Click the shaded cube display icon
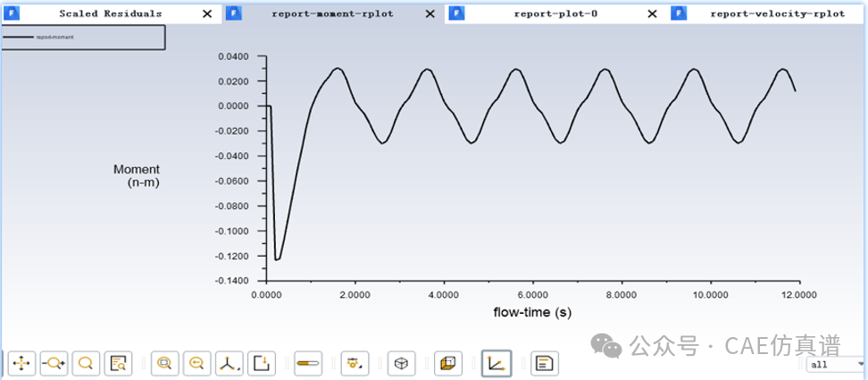 [x=449, y=363]
